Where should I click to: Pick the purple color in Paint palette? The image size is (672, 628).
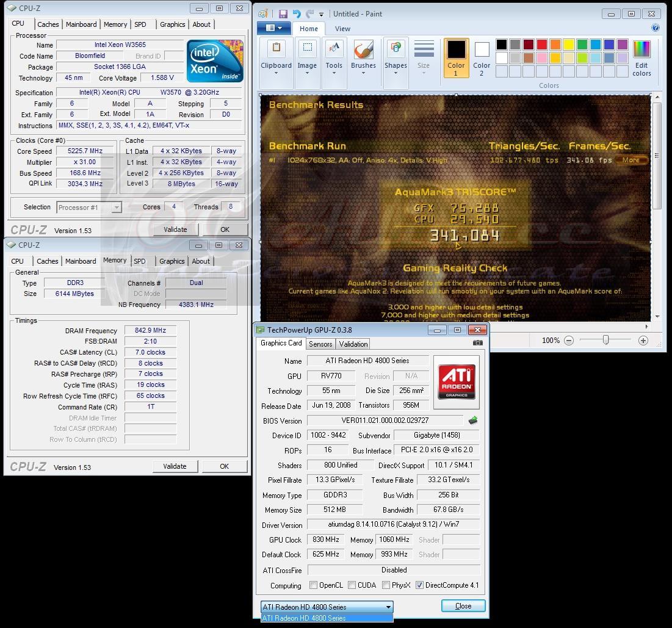(x=622, y=44)
